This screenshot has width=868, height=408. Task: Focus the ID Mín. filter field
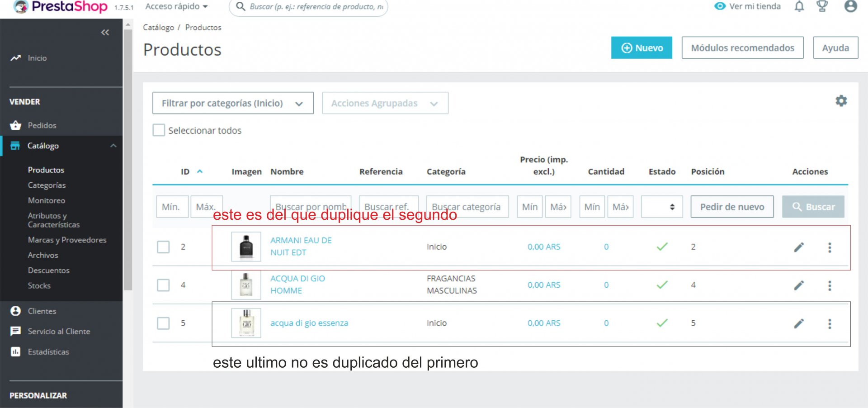pos(172,207)
